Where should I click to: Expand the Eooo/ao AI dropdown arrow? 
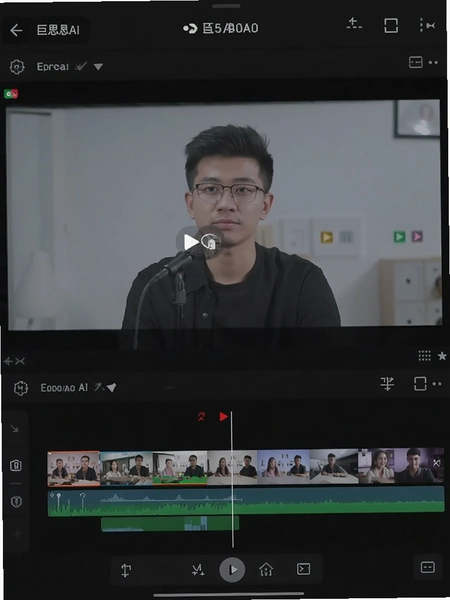click(111, 388)
